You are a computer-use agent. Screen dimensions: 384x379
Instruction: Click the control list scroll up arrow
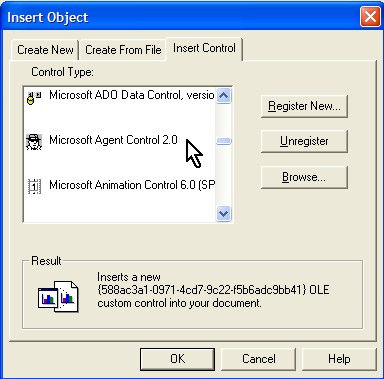coord(223,96)
